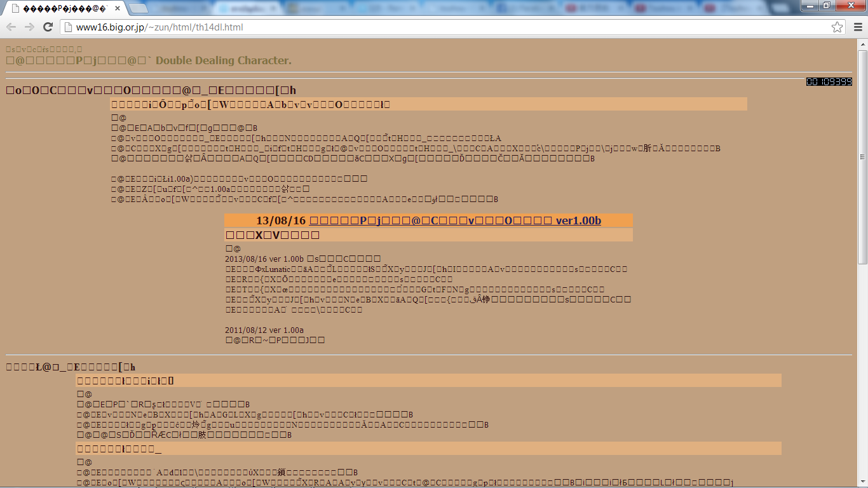Close the active browser tab

pyautogui.click(x=118, y=9)
